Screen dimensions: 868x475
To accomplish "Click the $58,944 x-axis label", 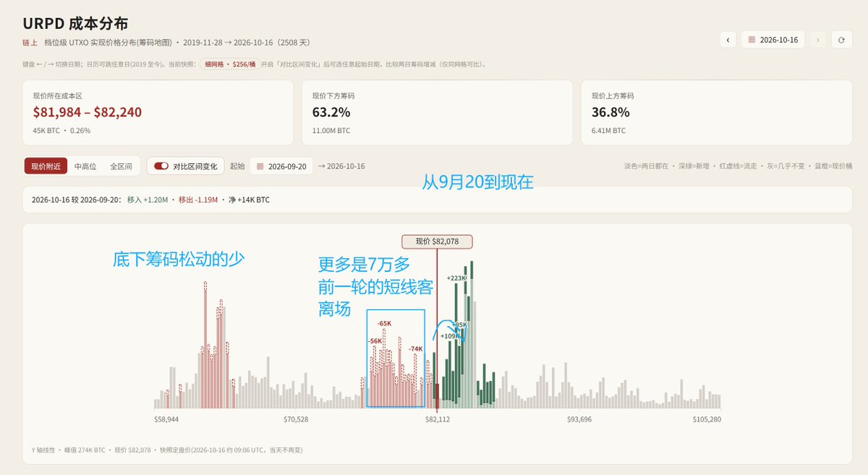I will pos(166,419).
